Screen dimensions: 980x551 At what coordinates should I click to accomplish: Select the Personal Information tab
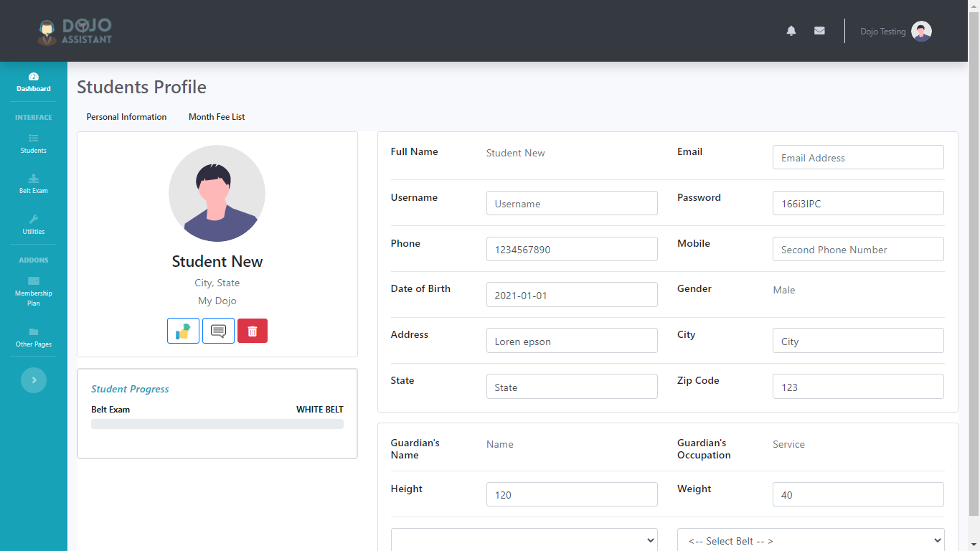coord(126,117)
